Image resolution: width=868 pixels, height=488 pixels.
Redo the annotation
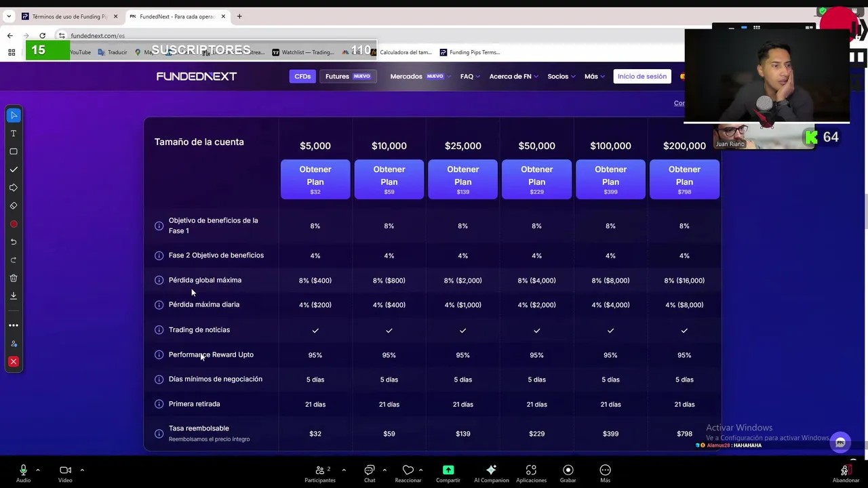click(x=14, y=260)
